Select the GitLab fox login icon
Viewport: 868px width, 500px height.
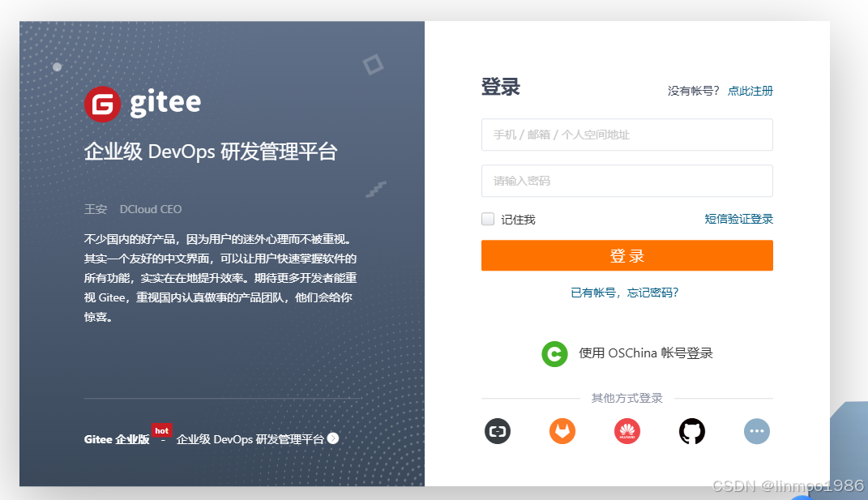562,431
